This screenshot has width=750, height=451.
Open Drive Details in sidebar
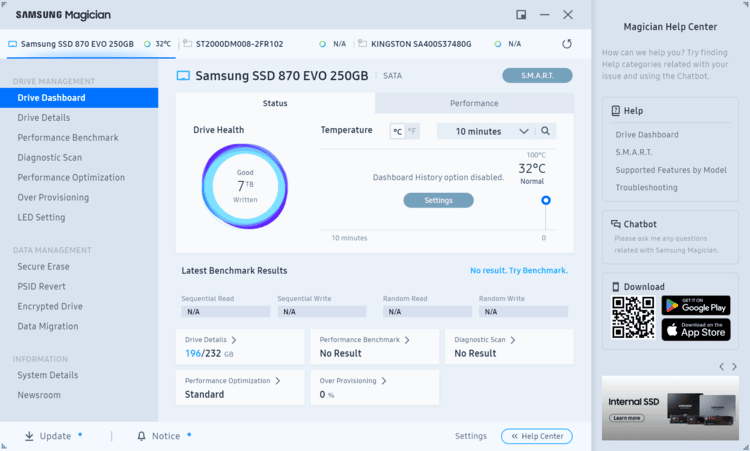click(x=44, y=118)
